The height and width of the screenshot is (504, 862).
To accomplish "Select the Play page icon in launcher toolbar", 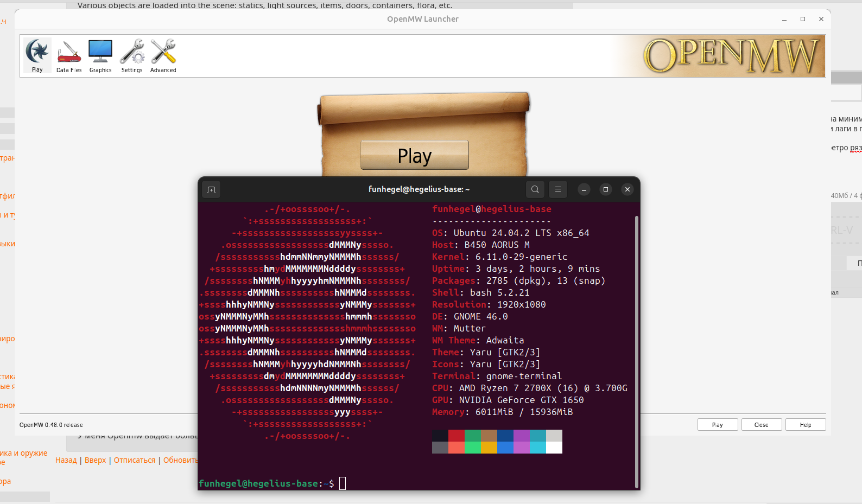I will pyautogui.click(x=37, y=55).
